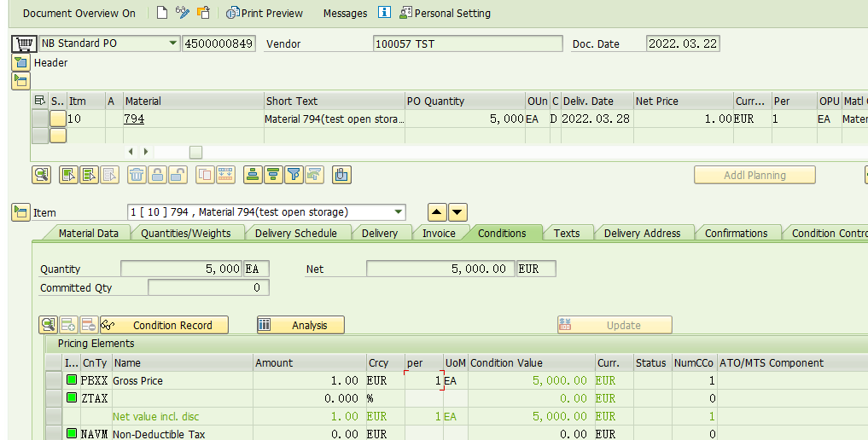This screenshot has width=868, height=440.
Task: Click the PO number field 4500000849
Action: (x=218, y=43)
